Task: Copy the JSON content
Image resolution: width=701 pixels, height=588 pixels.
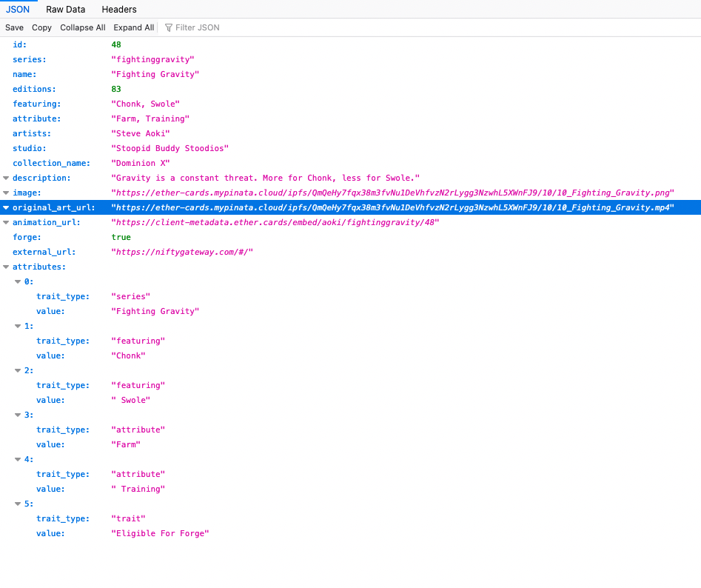Action: pyautogui.click(x=41, y=27)
